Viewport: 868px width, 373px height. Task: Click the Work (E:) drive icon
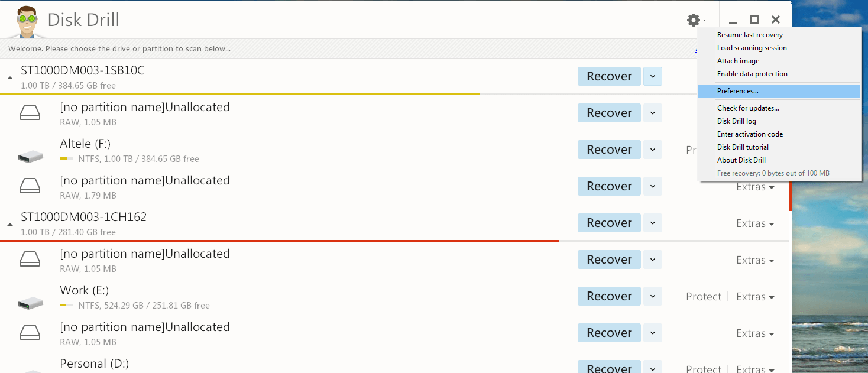31,303
